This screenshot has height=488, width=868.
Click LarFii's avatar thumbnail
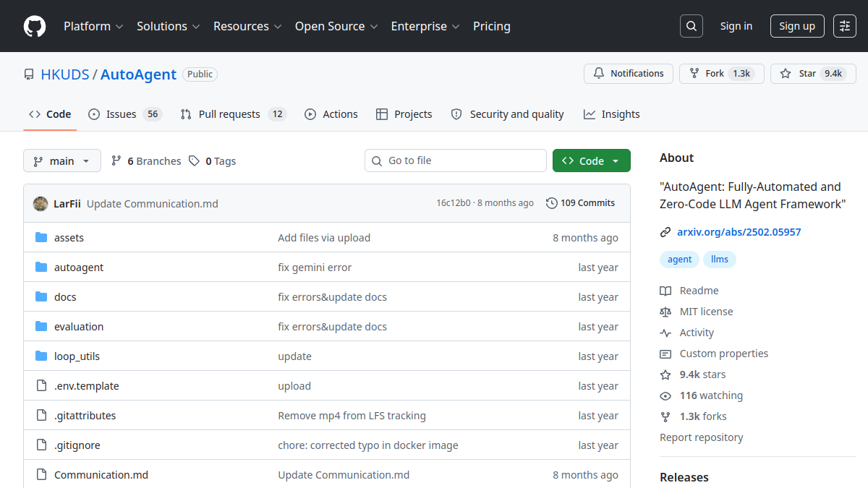41,204
